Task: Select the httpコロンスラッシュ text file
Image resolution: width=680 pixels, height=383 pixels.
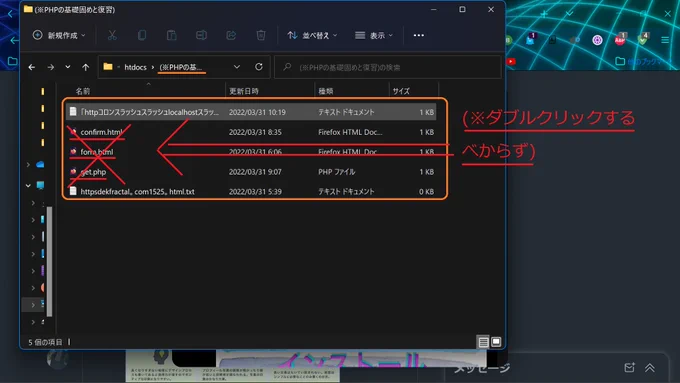Action: tap(251, 112)
